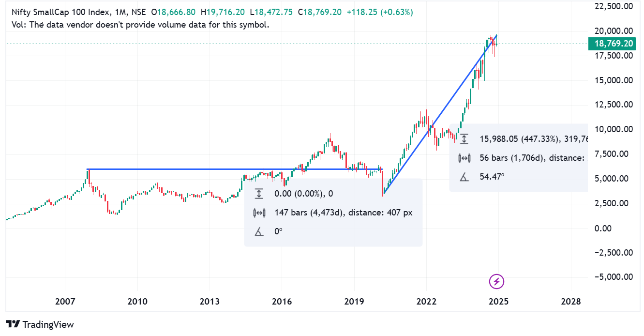
Task: Click the volume data unavailable message
Action: [140, 24]
